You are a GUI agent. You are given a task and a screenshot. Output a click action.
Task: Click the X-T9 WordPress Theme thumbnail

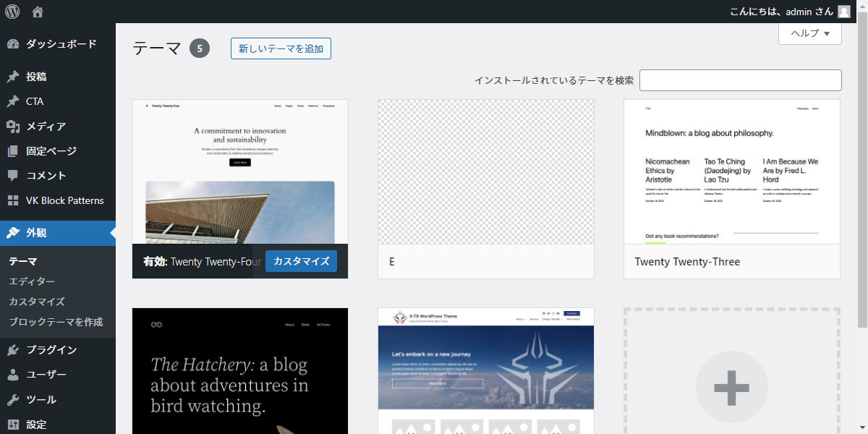[x=486, y=371]
